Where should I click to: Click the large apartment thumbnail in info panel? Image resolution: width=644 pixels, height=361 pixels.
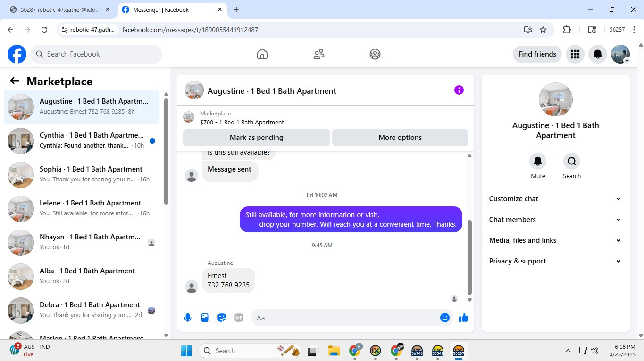[556, 99]
